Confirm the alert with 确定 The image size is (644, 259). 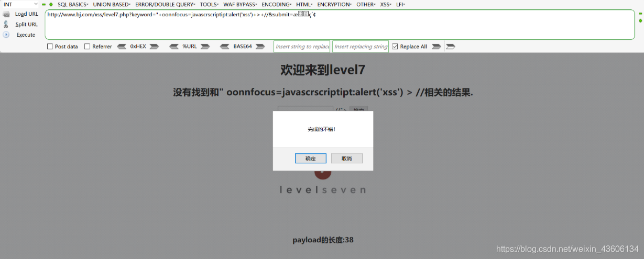pos(311,159)
